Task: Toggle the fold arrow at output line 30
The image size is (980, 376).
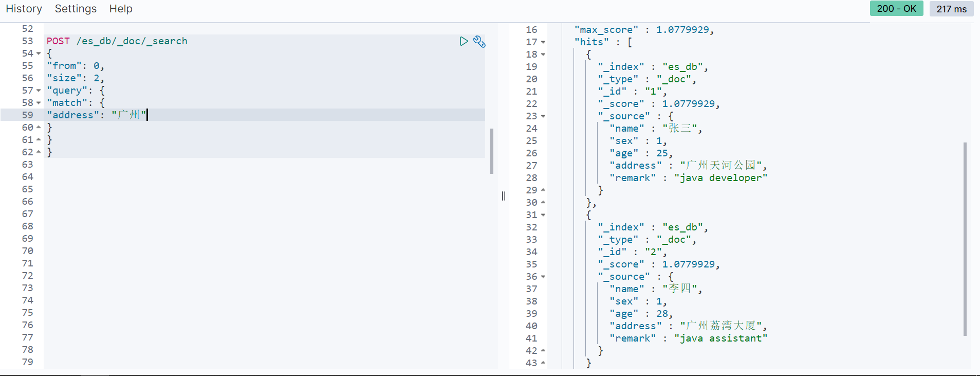Action: coord(543,202)
